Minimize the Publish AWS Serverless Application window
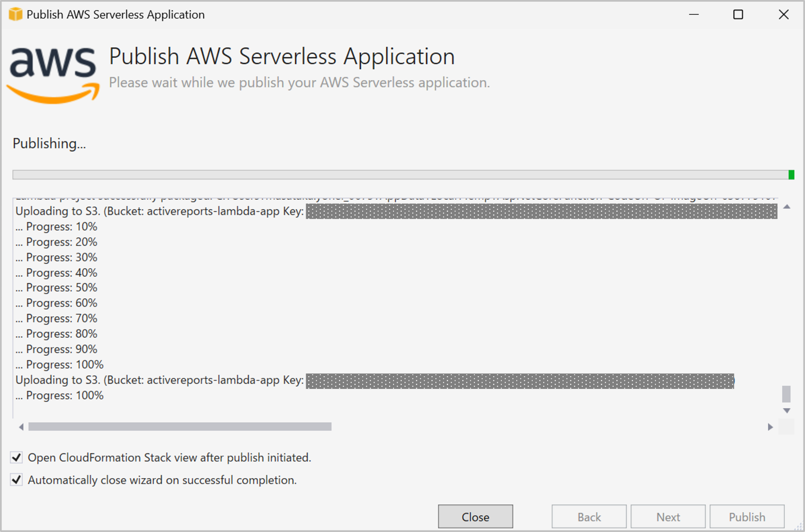 coord(694,15)
